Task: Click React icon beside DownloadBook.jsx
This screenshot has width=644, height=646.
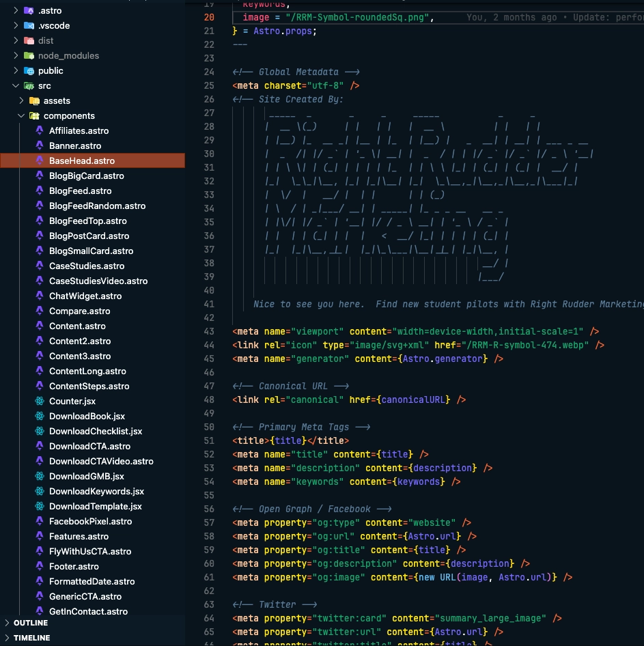Action: click(x=40, y=416)
